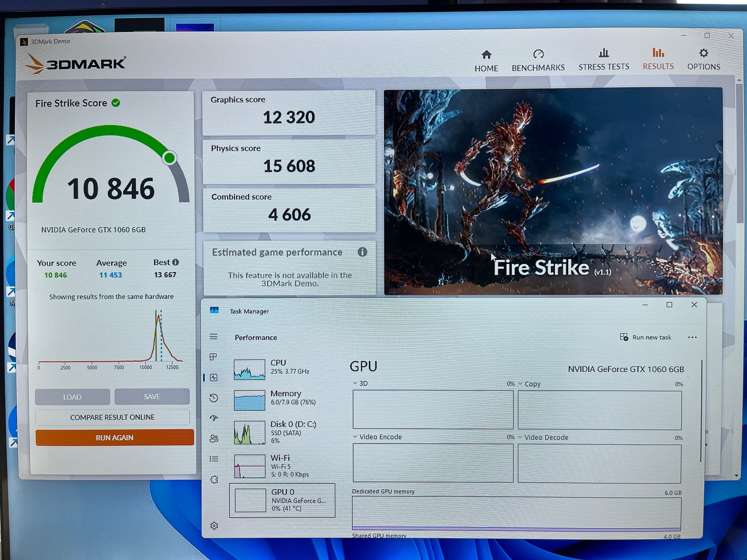Select Performance page icon in Task Manager
Image resolution: width=747 pixels, height=560 pixels.
(214, 378)
